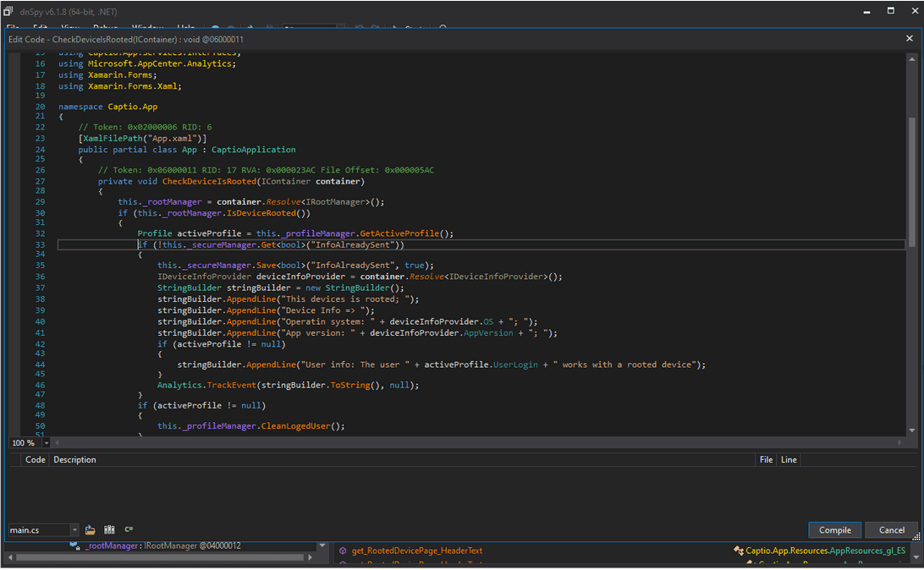
Task: Click the tree horizontal scrollbar in background window
Action: [x=159, y=557]
